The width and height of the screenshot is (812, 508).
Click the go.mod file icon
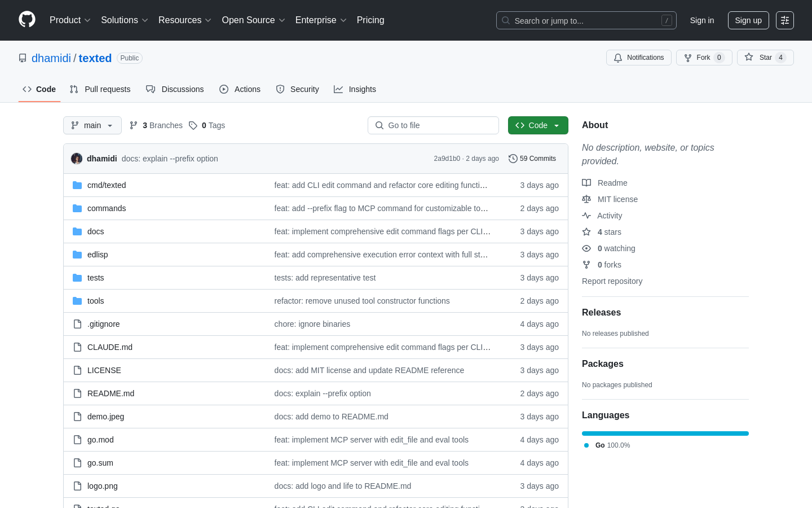coord(77,440)
